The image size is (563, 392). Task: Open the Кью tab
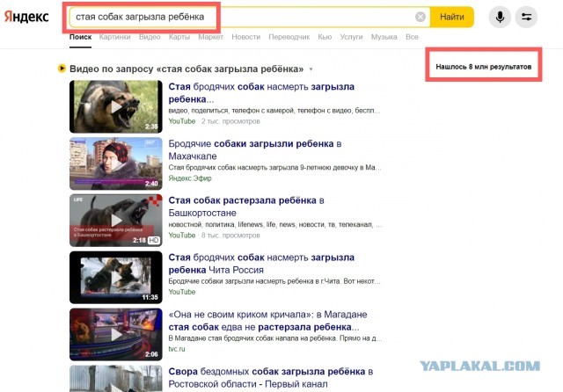(325, 37)
